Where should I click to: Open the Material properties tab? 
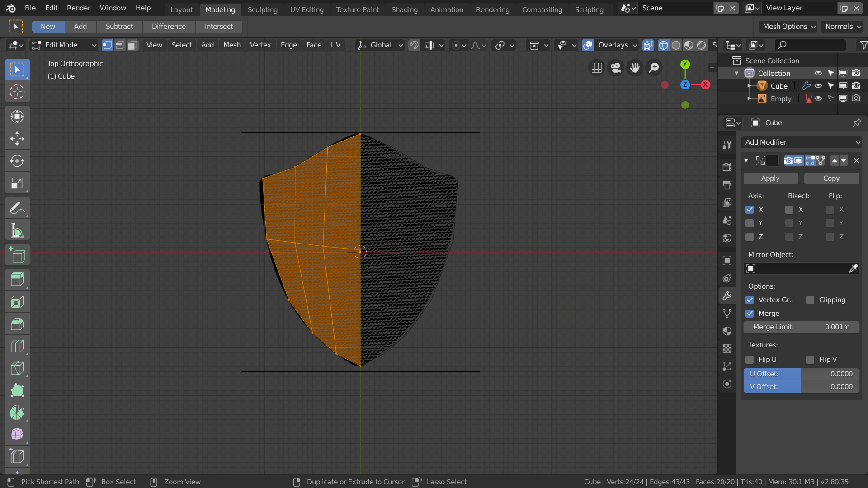(x=727, y=331)
